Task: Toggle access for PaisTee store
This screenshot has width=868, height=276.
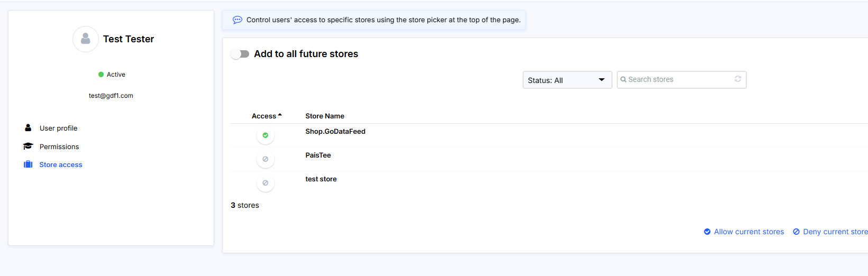Action: tap(266, 159)
